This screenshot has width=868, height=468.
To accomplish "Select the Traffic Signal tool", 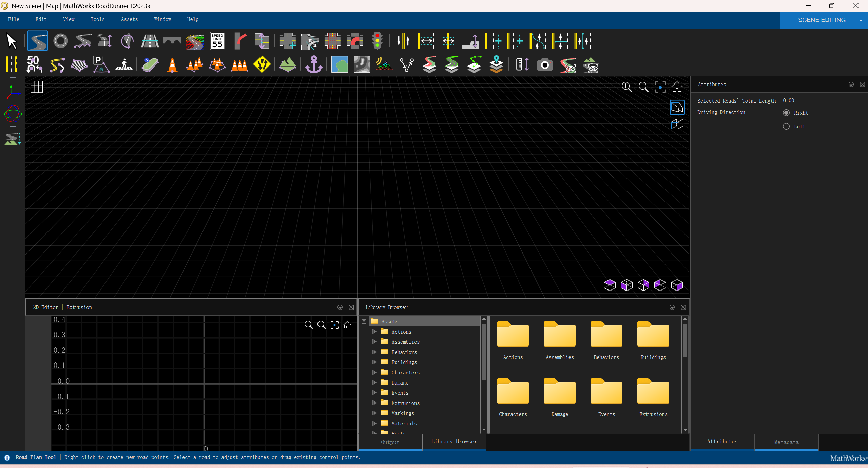I will pos(377,41).
